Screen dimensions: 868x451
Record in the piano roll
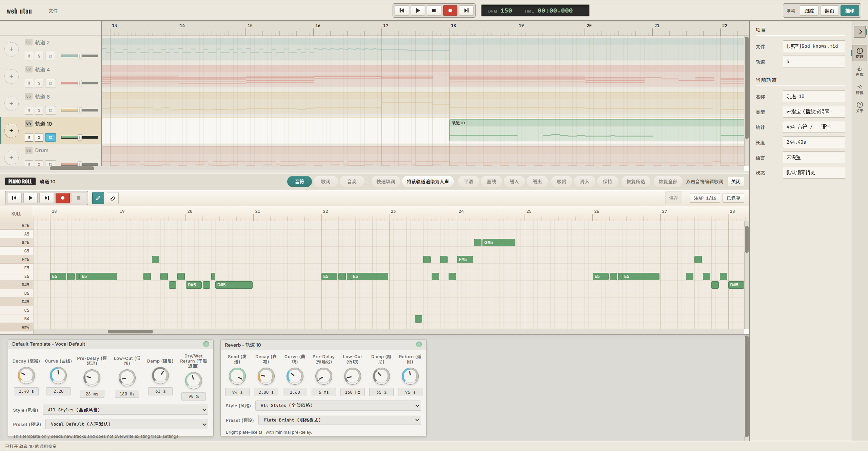click(63, 198)
